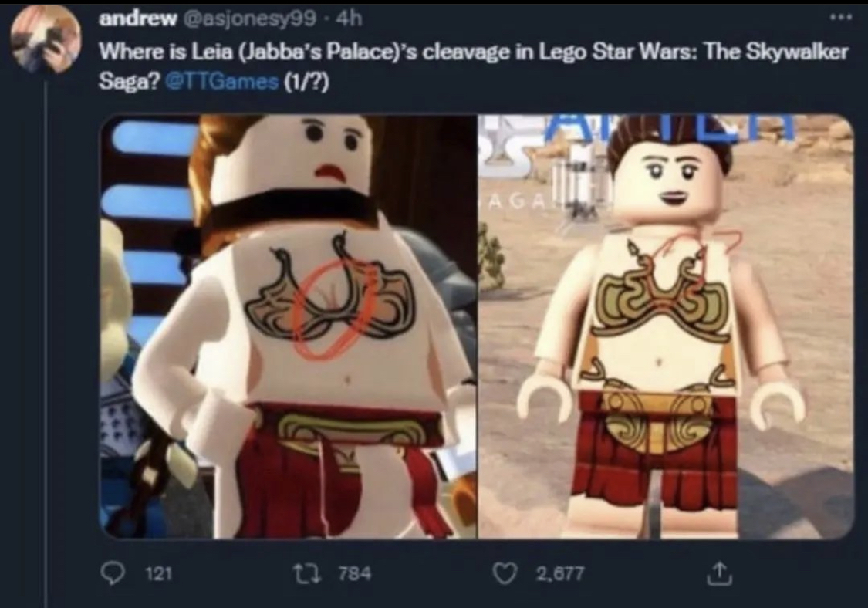Image resolution: width=868 pixels, height=608 pixels.
Task: Open the 4h timestamp link
Action: (x=349, y=19)
